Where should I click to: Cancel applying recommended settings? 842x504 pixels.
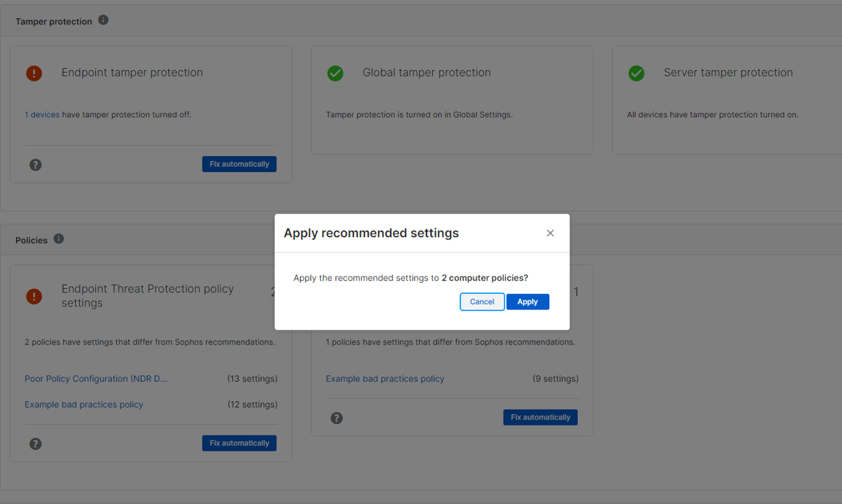(x=482, y=302)
